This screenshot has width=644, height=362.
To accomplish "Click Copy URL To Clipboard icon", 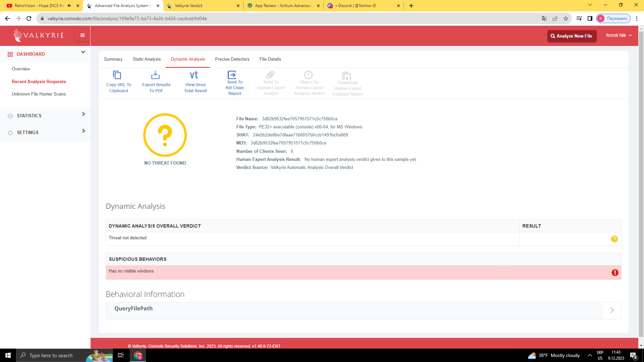I will click(x=117, y=75).
